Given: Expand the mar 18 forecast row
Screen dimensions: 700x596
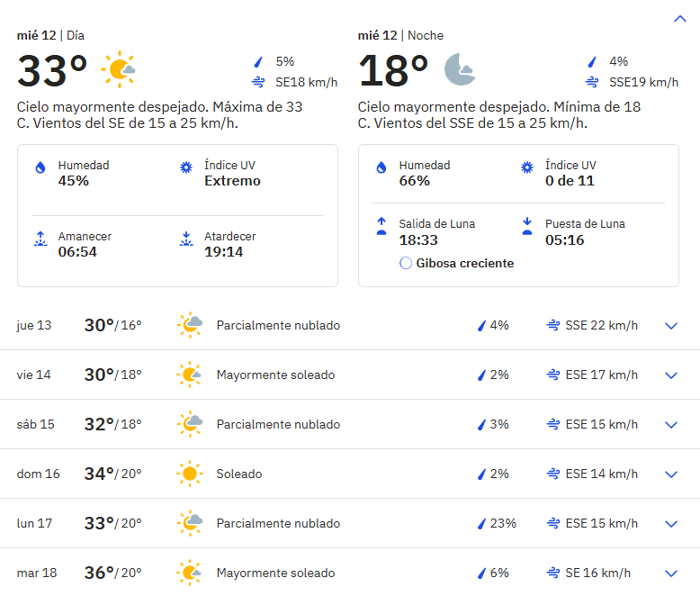Looking at the screenshot, I should [670, 573].
